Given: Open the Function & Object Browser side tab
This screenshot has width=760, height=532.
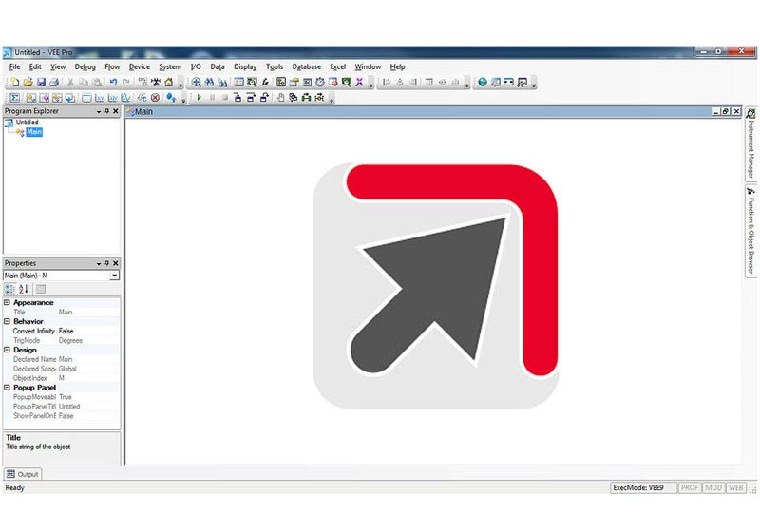Looking at the screenshot, I should (x=750, y=231).
